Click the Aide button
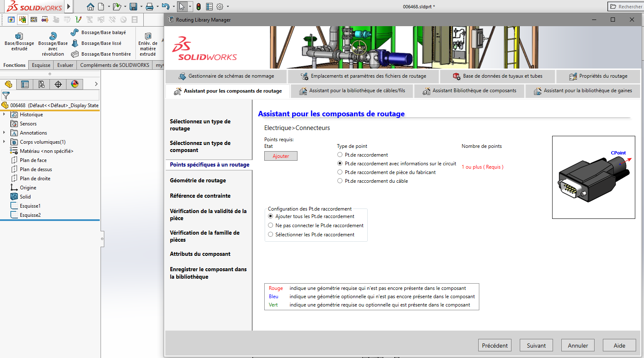644x358 pixels. (619, 346)
